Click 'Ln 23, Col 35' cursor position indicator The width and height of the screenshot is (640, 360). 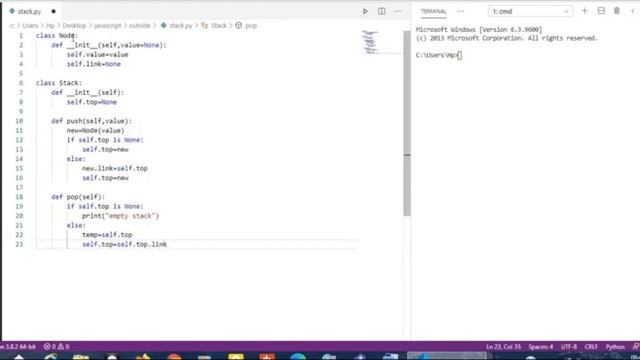(x=503, y=347)
